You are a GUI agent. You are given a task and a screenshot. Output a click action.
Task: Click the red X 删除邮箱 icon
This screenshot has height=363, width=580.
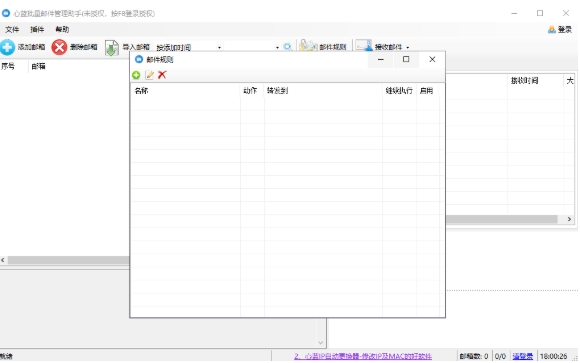(59, 47)
